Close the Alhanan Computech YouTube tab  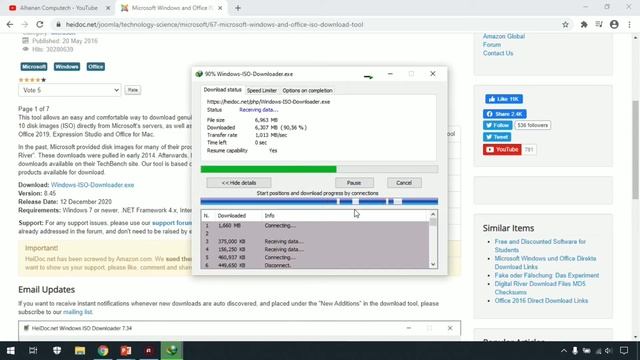click(108, 8)
